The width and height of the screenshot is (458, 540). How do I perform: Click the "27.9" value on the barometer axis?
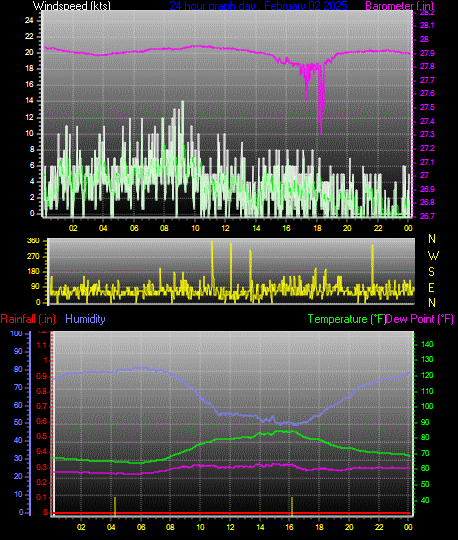click(427, 53)
